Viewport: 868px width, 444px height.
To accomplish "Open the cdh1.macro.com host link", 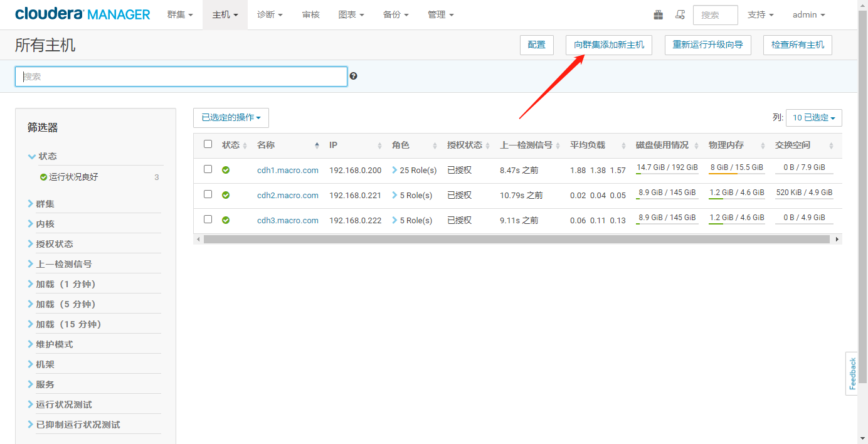I will pos(288,170).
